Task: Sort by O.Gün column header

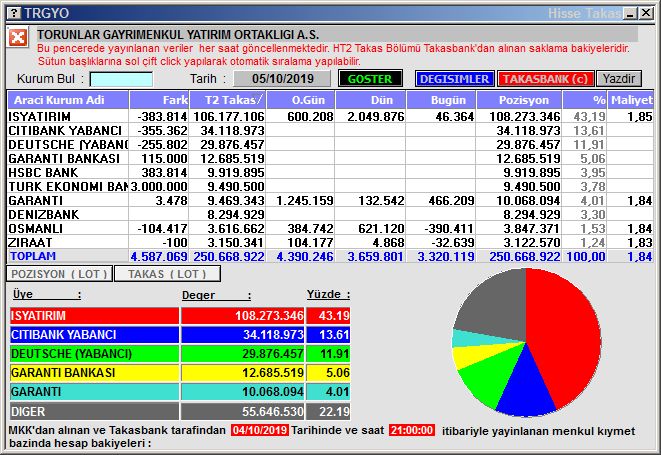Action: [301, 100]
